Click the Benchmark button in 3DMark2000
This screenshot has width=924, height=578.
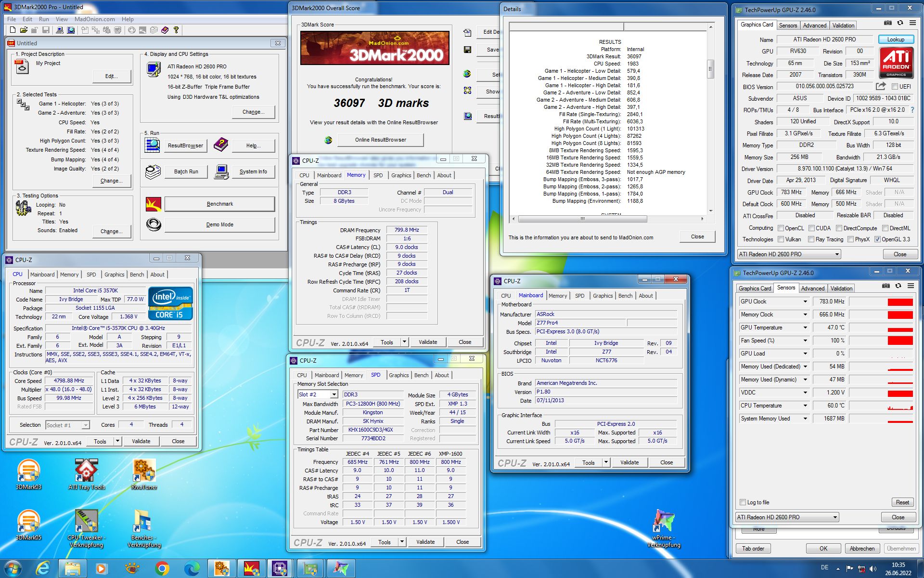[219, 204]
